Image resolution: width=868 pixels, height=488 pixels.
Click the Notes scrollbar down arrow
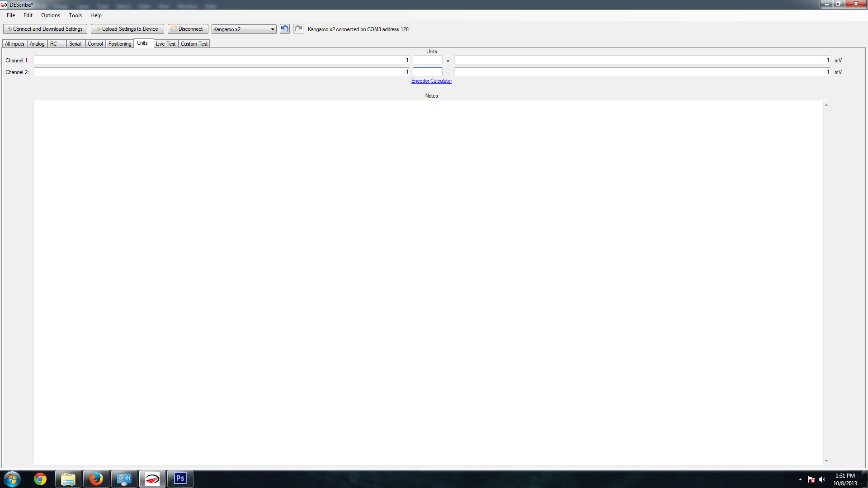(x=826, y=461)
